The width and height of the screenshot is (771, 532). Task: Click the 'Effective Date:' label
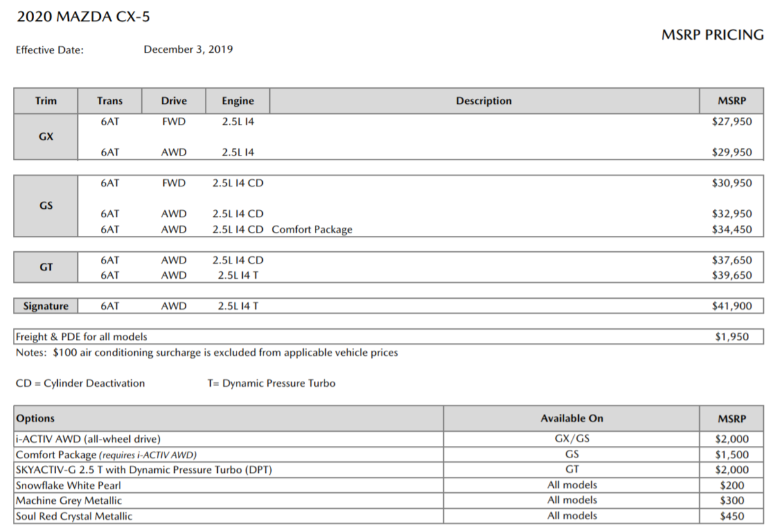pyautogui.click(x=49, y=50)
